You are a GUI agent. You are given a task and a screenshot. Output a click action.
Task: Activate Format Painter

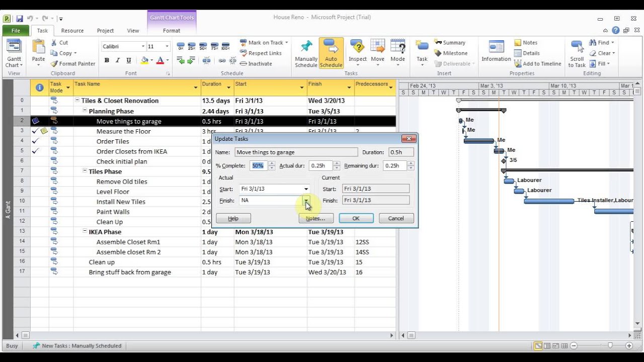(x=73, y=64)
